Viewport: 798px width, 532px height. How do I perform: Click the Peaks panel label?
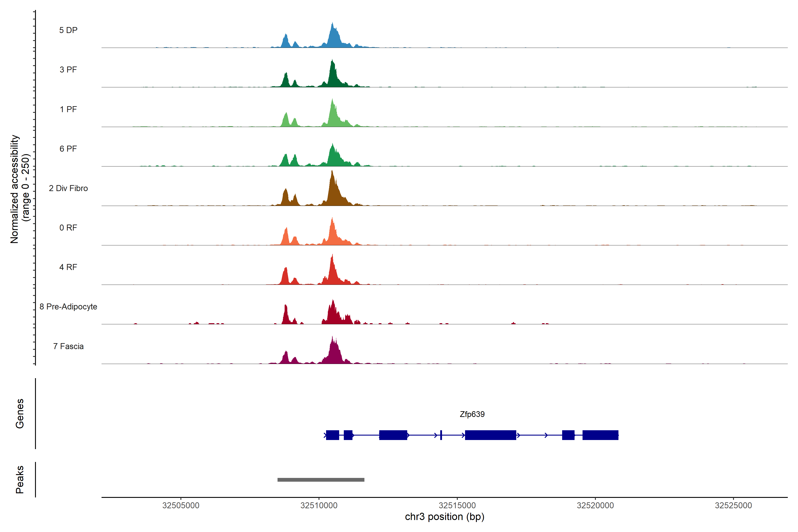pos(20,479)
